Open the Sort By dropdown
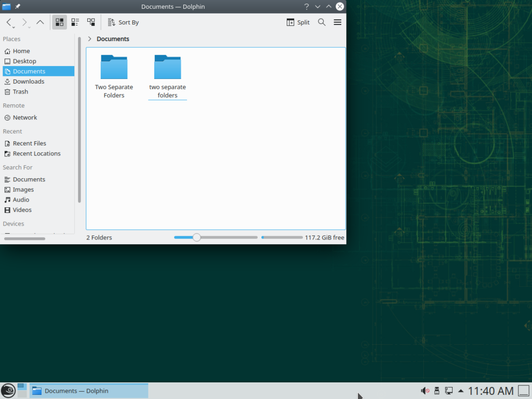The width and height of the screenshot is (532, 399). point(123,22)
